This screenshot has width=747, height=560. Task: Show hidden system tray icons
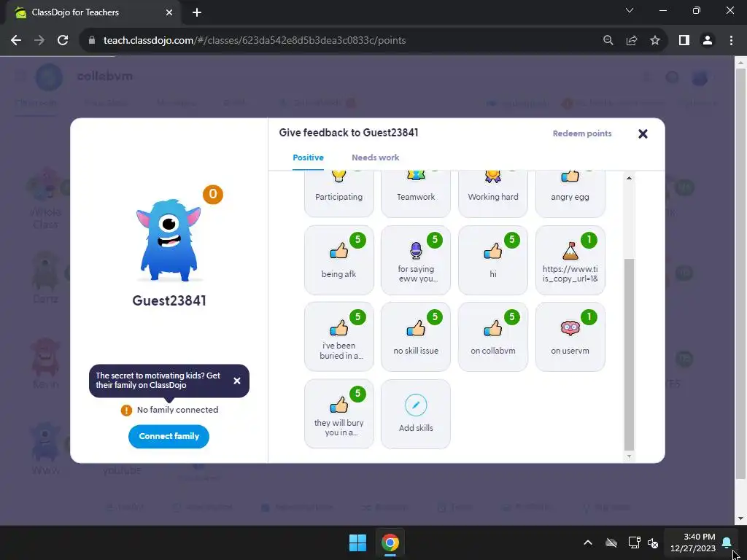pyautogui.click(x=588, y=542)
